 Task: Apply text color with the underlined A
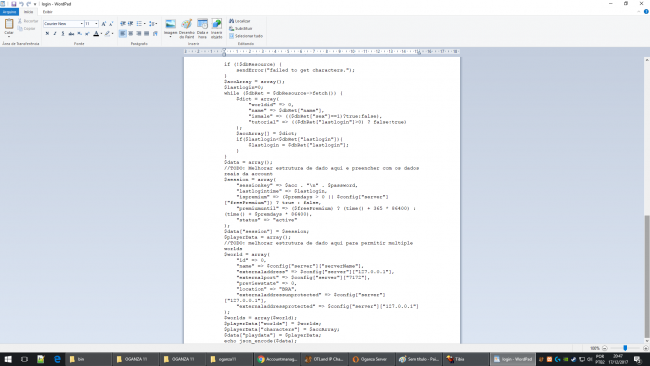tap(96, 34)
